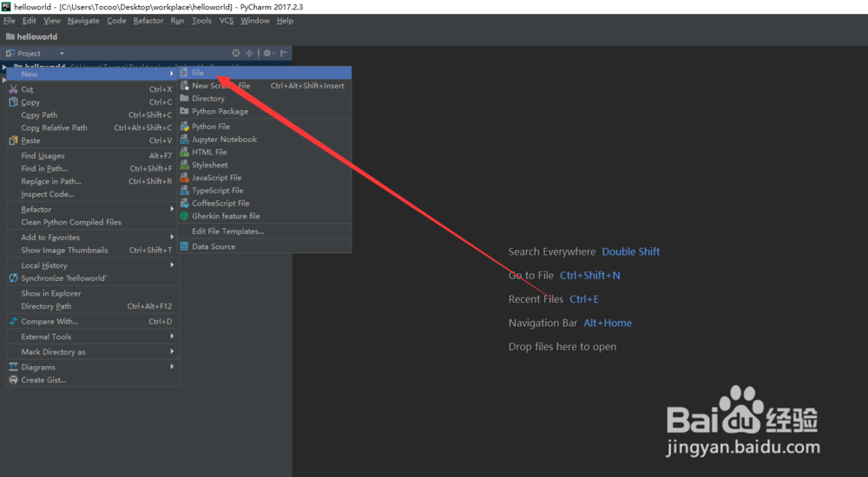Image resolution: width=868 pixels, height=477 pixels.
Task: Open the VCS menu
Action: [x=227, y=21]
